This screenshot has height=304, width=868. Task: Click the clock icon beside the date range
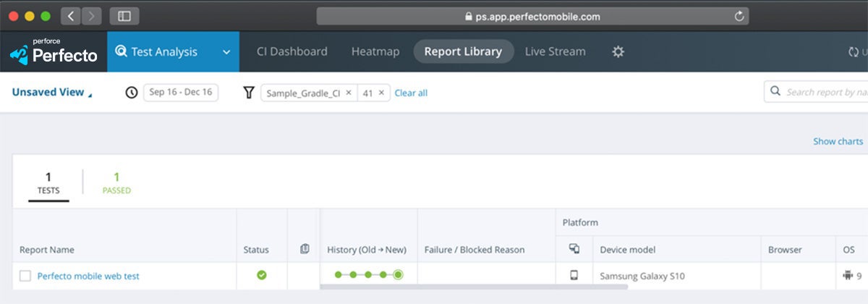click(132, 93)
